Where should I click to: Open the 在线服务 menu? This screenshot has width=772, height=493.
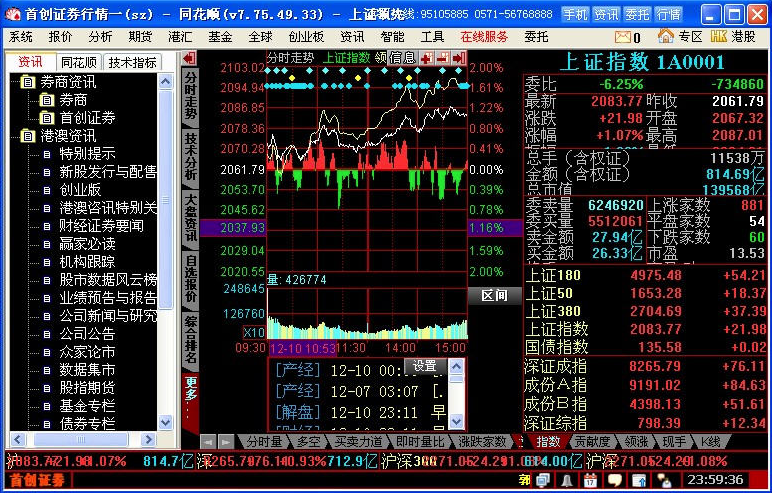point(484,37)
